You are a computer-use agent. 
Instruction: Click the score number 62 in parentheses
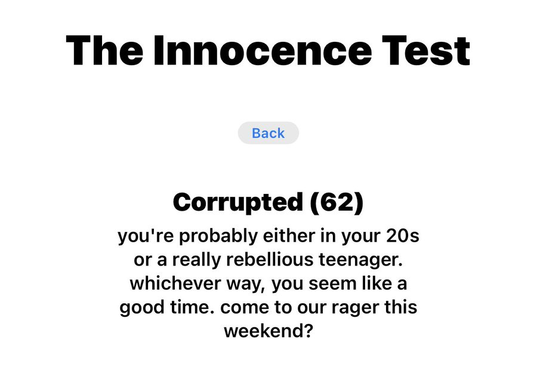coord(337,203)
